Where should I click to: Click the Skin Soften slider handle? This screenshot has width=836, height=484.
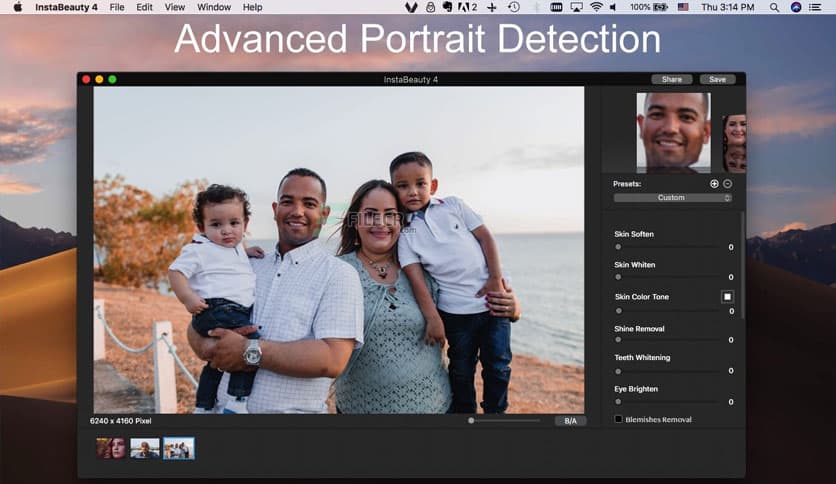click(x=618, y=247)
